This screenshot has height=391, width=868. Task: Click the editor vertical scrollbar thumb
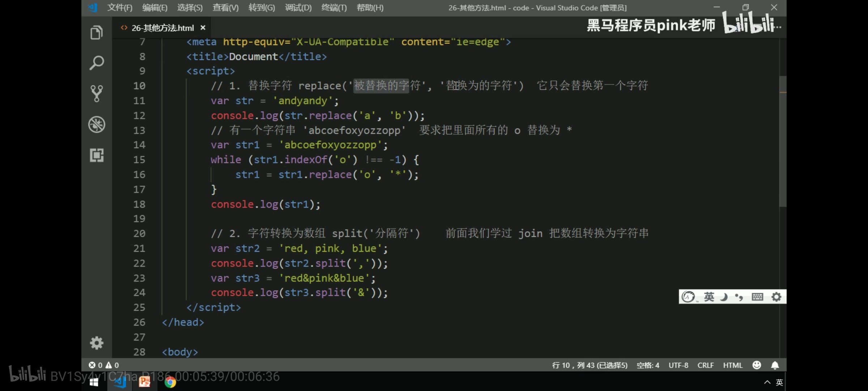[783, 141]
